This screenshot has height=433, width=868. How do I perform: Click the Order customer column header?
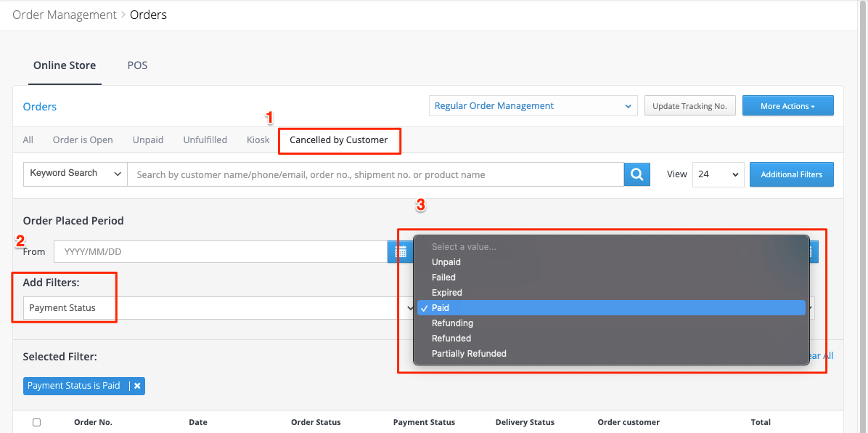pyautogui.click(x=629, y=423)
